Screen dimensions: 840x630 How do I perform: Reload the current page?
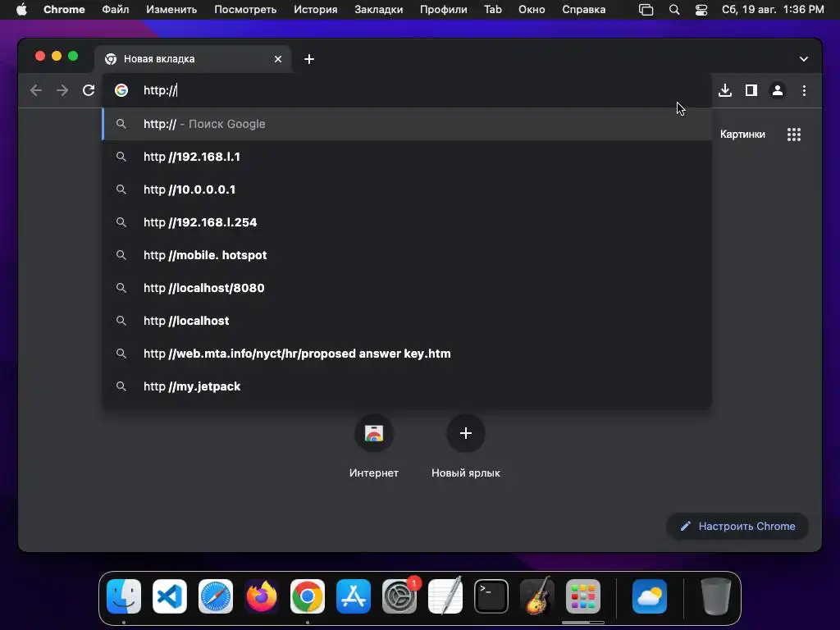pos(89,90)
